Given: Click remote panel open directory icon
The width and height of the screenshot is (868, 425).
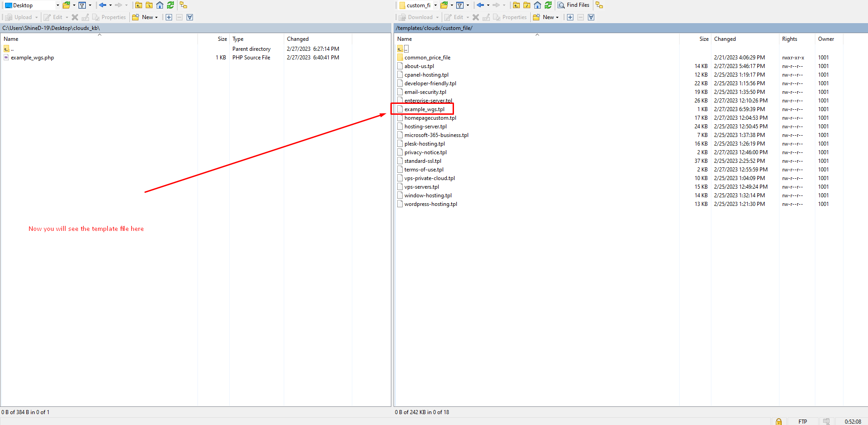Looking at the screenshot, I should click(x=444, y=5).
